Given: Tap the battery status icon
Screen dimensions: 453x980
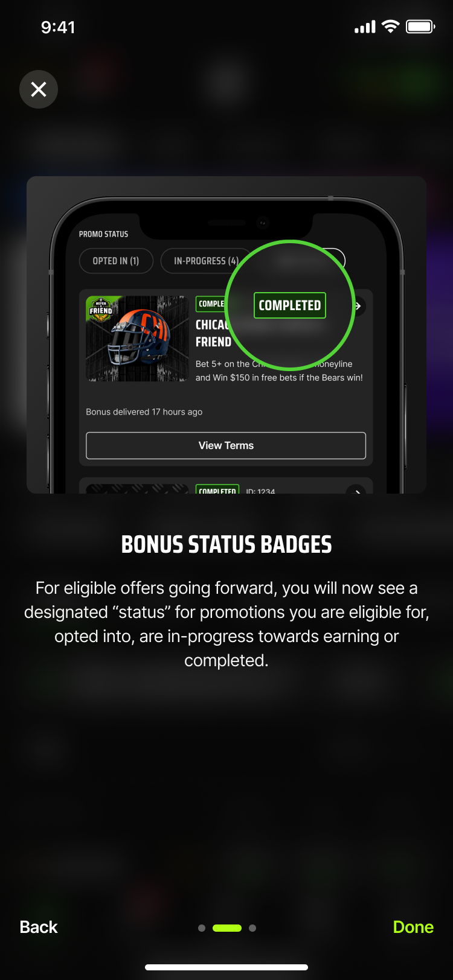Looking at the screenshot, I should [x=420, y=27].
